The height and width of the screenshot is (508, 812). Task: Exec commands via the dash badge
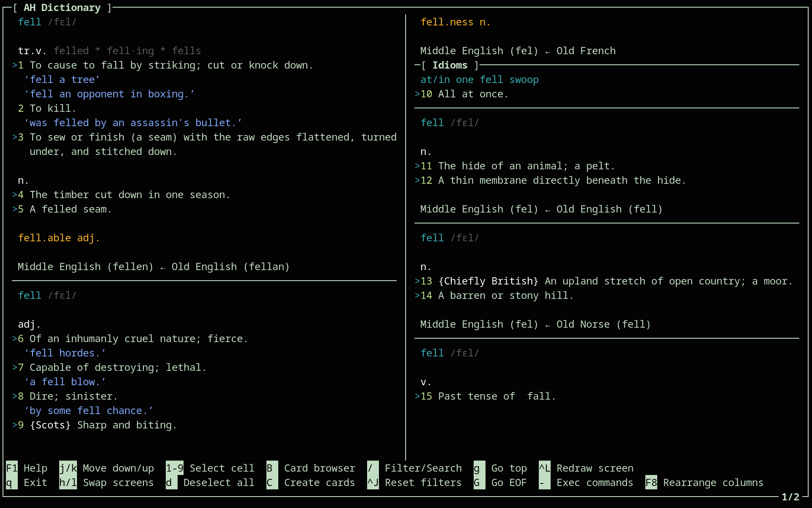pos(544,483)
